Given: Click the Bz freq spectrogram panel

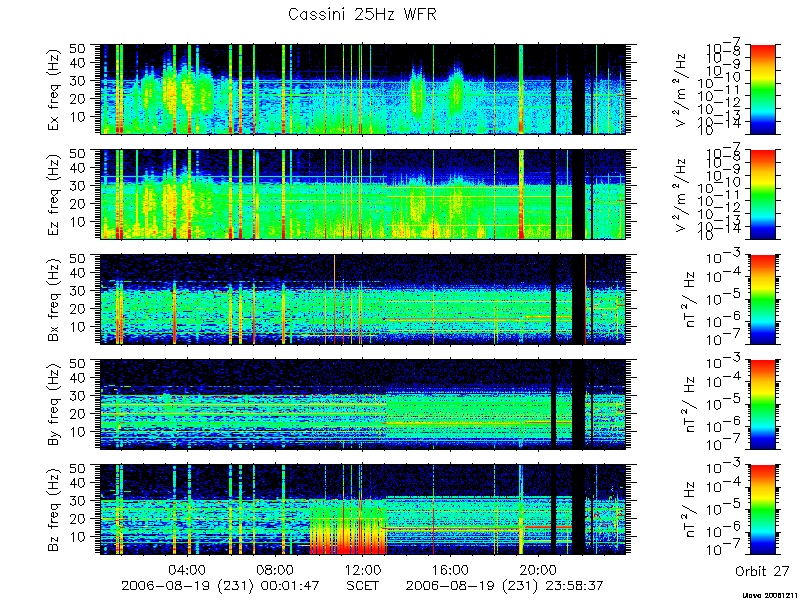Looking at the screenshot, I should (363, 510).
